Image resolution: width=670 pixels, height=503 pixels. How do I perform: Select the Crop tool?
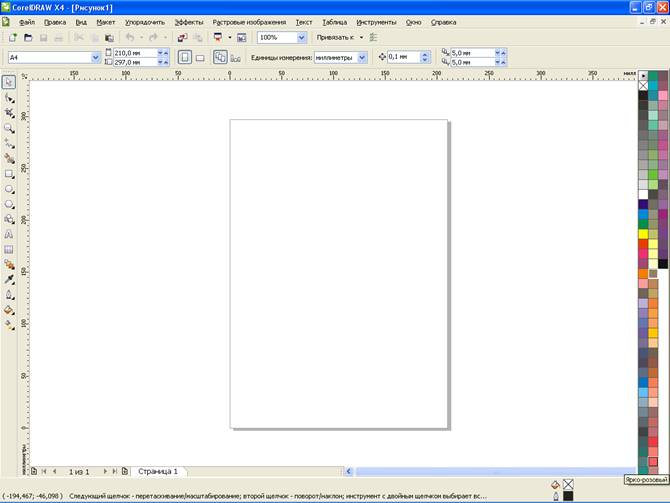click(x=9, y=113)
